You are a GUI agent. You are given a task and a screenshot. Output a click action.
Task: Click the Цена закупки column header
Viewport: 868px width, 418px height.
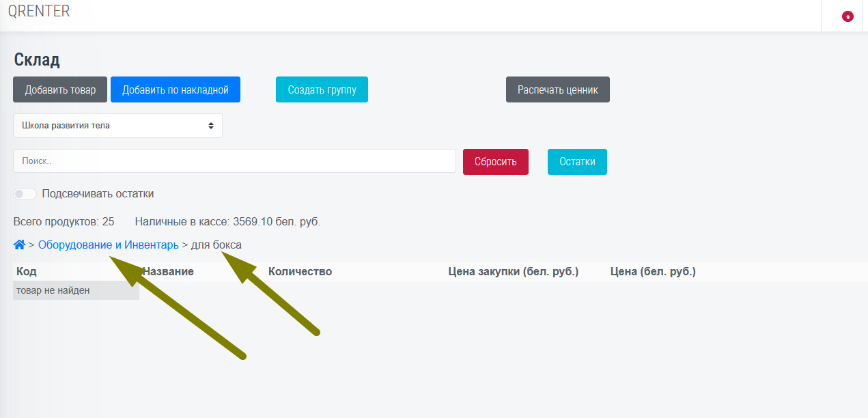point(513,272)
